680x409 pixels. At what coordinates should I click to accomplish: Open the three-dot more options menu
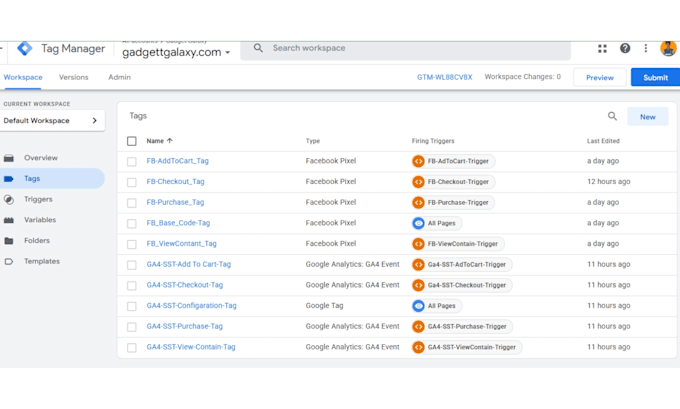[x=646, y=48]
